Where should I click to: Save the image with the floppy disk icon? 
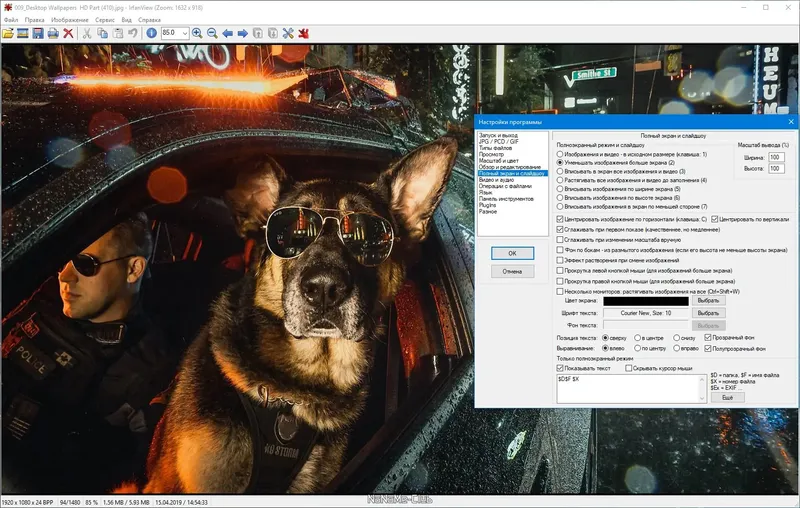(x=38, y=34)
